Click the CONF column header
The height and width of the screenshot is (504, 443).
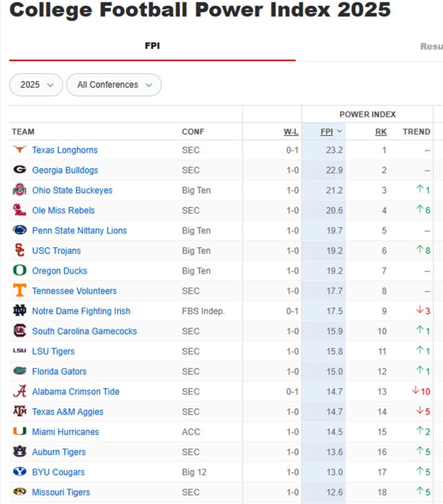pyautogui.click(x=193, y=132)
